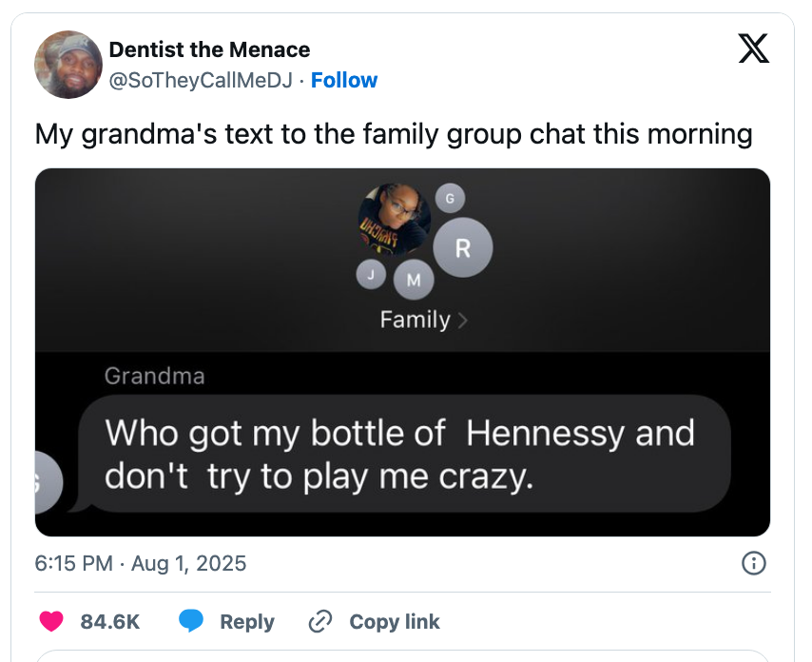
Task: Open the info circle icon on the tweet
Action: click(753, 563)
